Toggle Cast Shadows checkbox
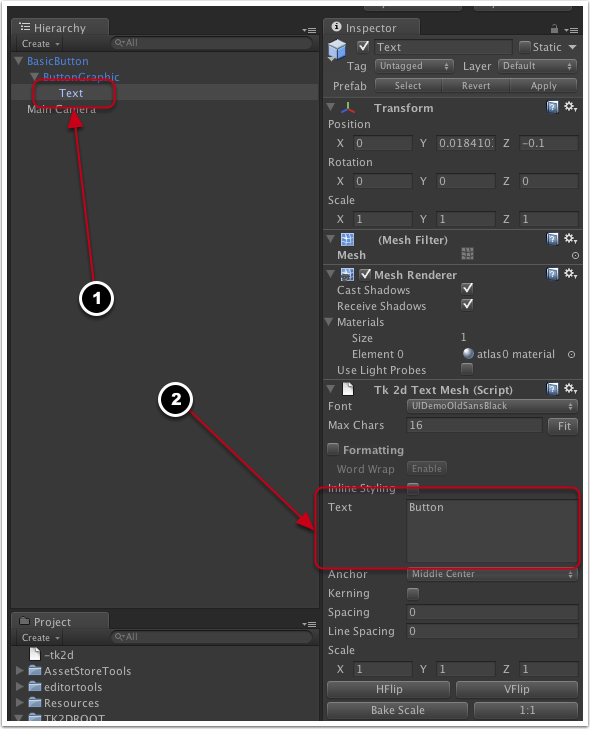 (x=467, y=289)
